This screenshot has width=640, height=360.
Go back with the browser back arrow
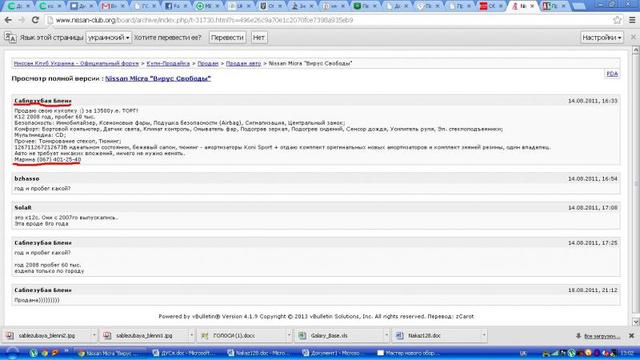(8, 20)
